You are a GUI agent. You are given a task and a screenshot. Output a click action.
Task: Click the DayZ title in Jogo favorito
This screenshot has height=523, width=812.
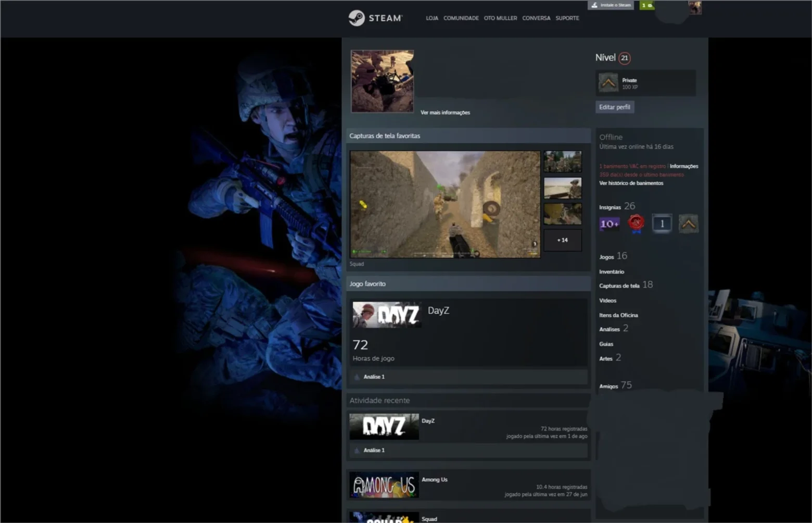tap(438, 310)
